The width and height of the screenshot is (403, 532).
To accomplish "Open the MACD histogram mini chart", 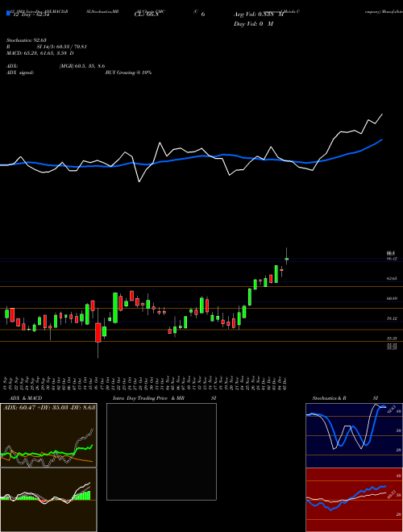I will coord(48,500).
